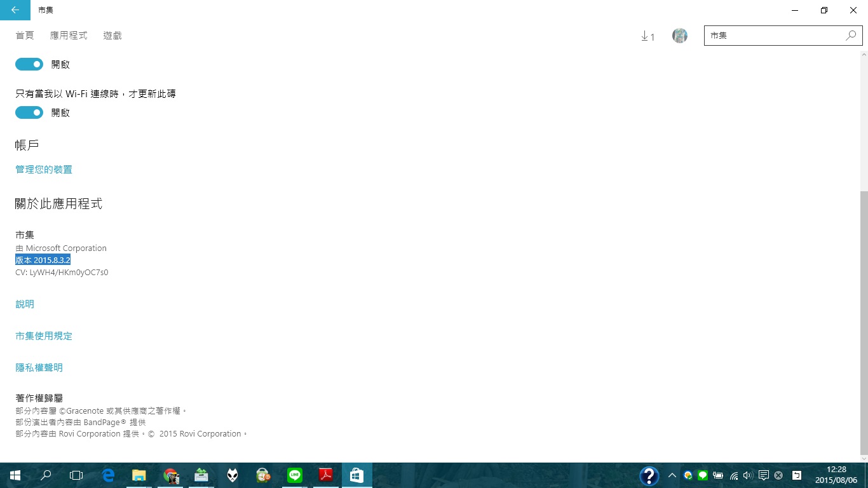Click the highlighted 版本 2015.8.3.2 text
The height and width of the screenshot is (488, 868).
click(43, 260)
